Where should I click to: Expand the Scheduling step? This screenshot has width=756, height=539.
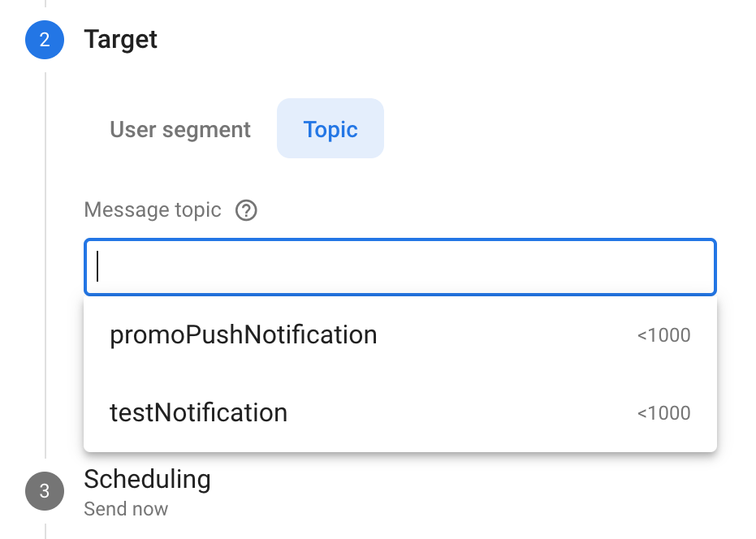pos(147,491)
